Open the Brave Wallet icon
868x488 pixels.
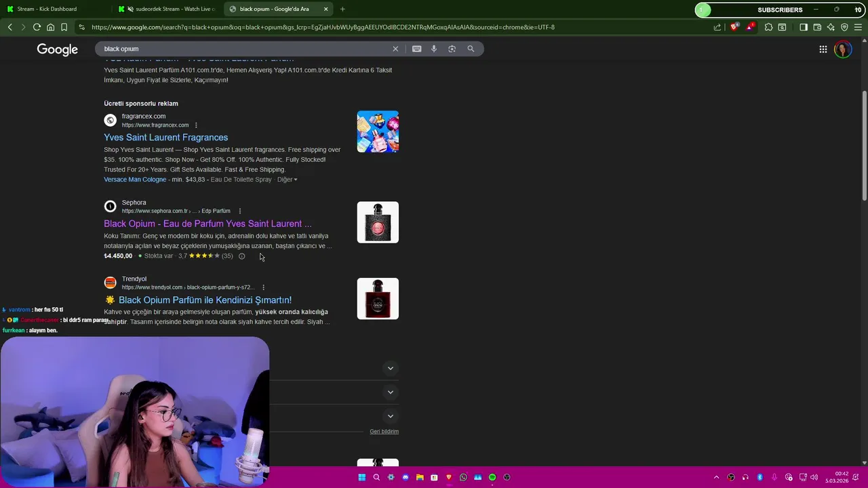coord(817,27)
